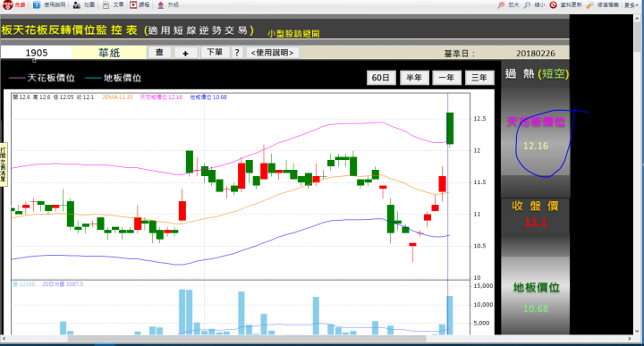
Task: Click the horizontal scrollbar thumb
Action: 247,339
